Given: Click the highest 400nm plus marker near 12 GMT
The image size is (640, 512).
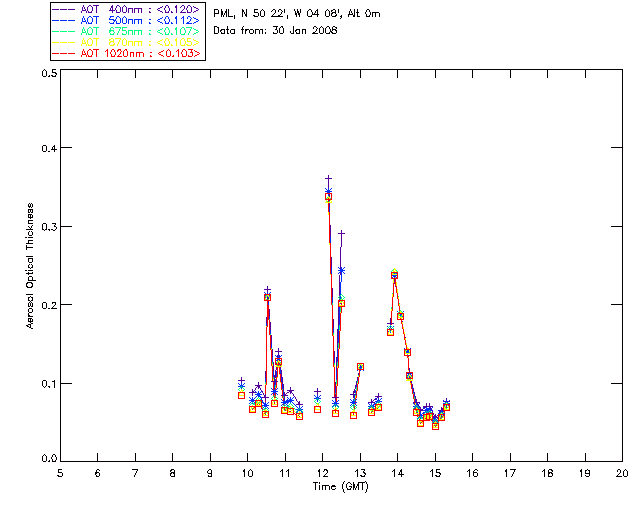Looking at the screenshot, I should click(x=328, y=178).
